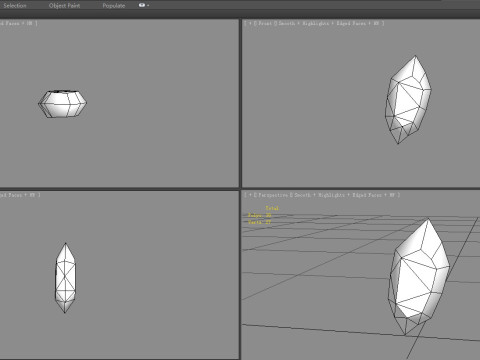Select the crystal model in Front viewport
Screen dimensions: 480x360
pyautogui.click(x=408, y=100)
